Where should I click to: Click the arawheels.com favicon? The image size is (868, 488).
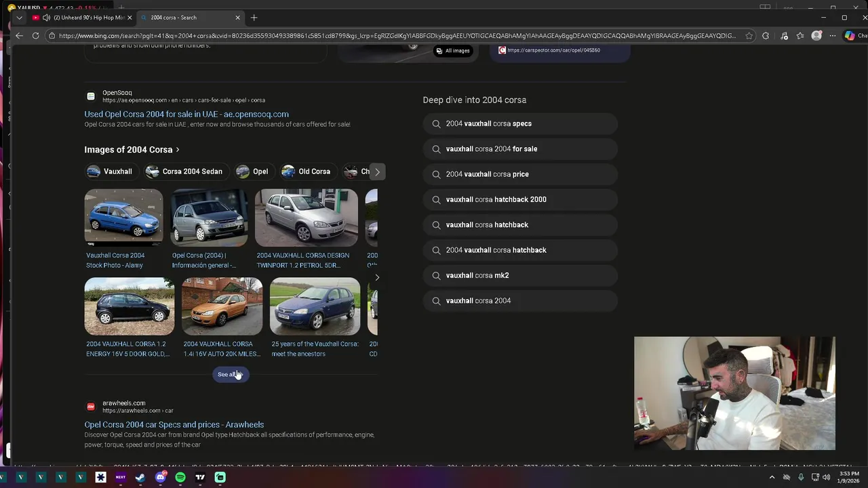point(91,407)
